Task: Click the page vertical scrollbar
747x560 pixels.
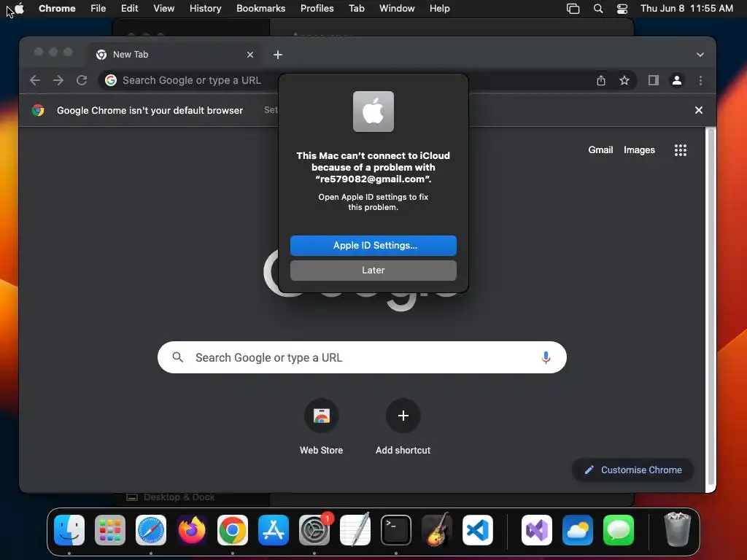Action: (x=711, y=307)
